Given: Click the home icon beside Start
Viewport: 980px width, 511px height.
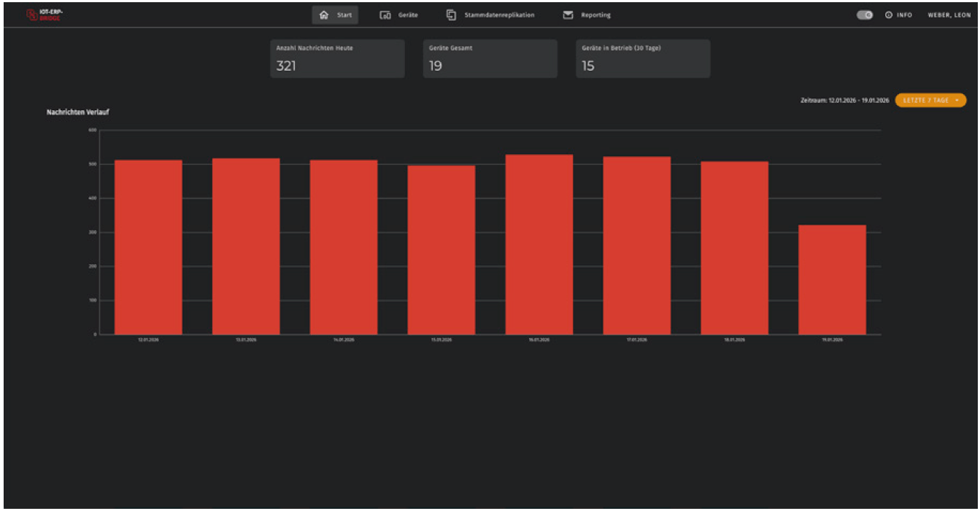Looking at the screenshot, I should pyautogui.click(x=324, y=15).
